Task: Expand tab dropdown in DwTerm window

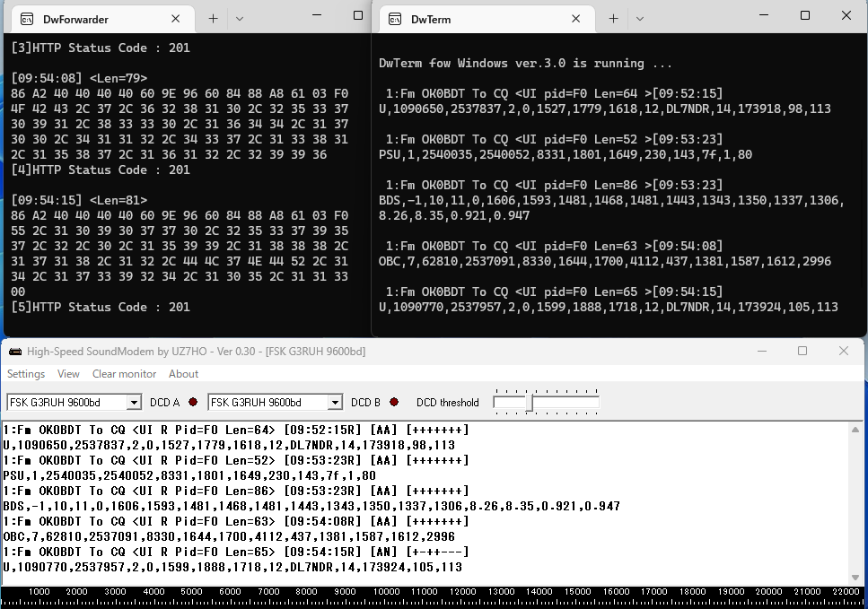Action: coord(640,19)
